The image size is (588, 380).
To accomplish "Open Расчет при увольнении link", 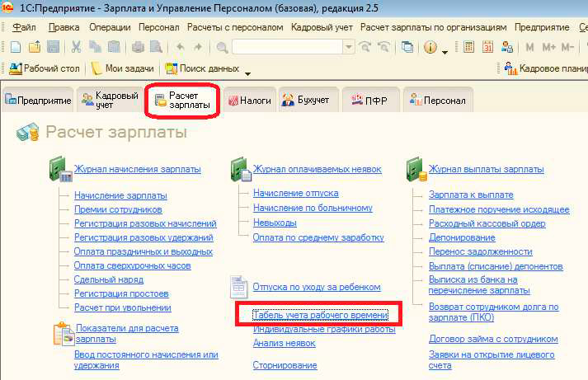I will click(x=123, y=307).
